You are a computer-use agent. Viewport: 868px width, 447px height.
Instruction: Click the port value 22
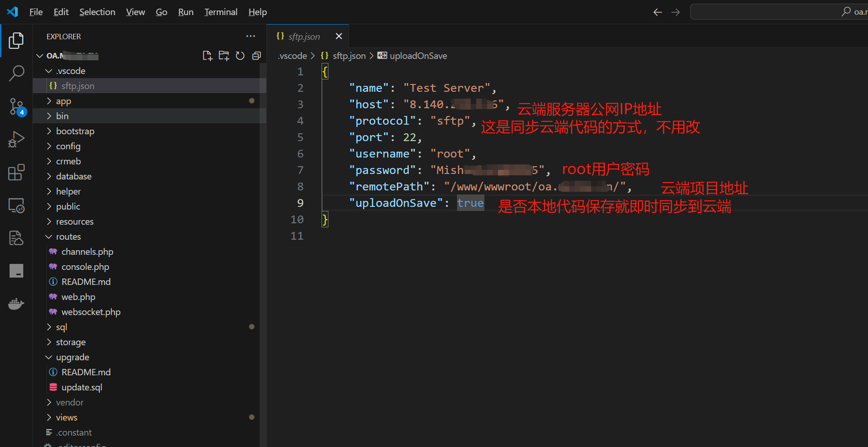click(x=410, y=137)
